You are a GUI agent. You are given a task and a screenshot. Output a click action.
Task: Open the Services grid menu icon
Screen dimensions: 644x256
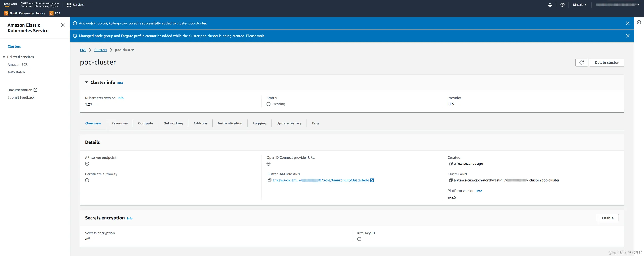(x=69, y=5)
